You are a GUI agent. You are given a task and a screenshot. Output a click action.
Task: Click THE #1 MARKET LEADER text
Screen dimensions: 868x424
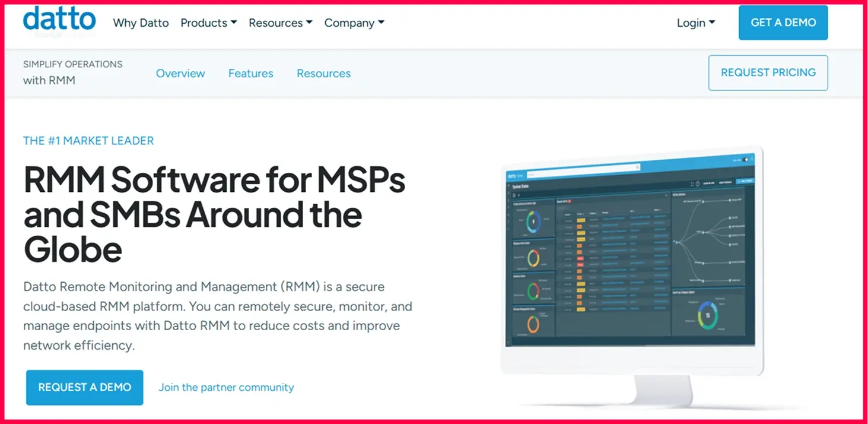(x=88, y=141)
